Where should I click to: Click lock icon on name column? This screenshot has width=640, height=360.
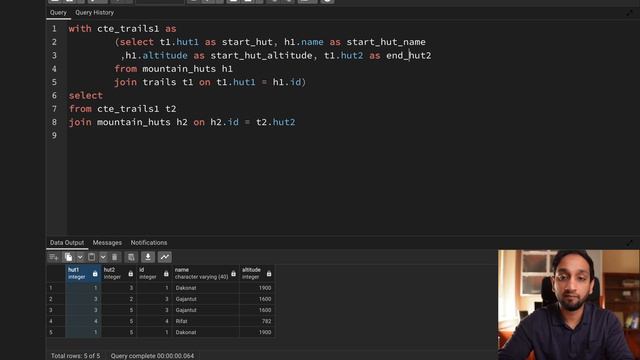pos(233,273)
